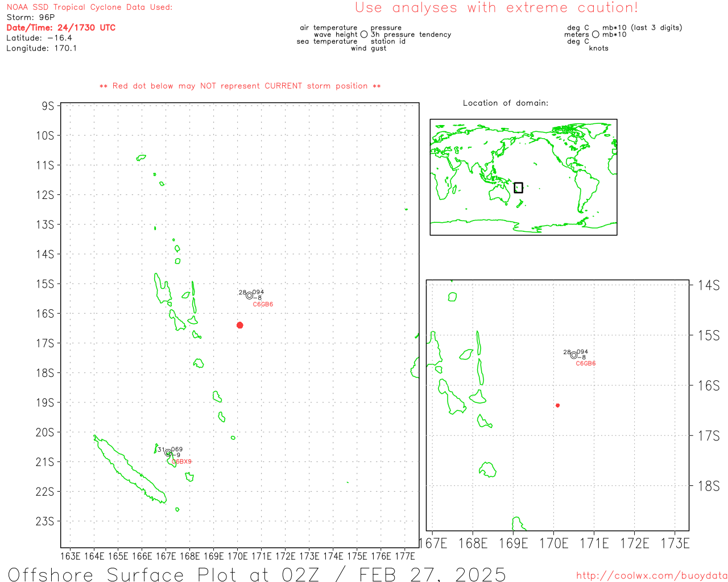Click the red dot disclaimer note above the map
Screen dimensions: 728x582
click(x=240, y=86)
